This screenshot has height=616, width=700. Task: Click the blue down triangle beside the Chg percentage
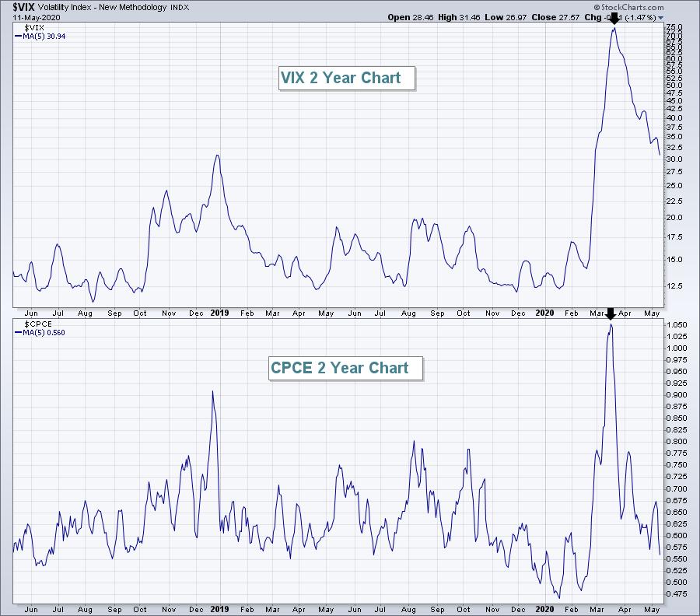[x=661, y=16]
